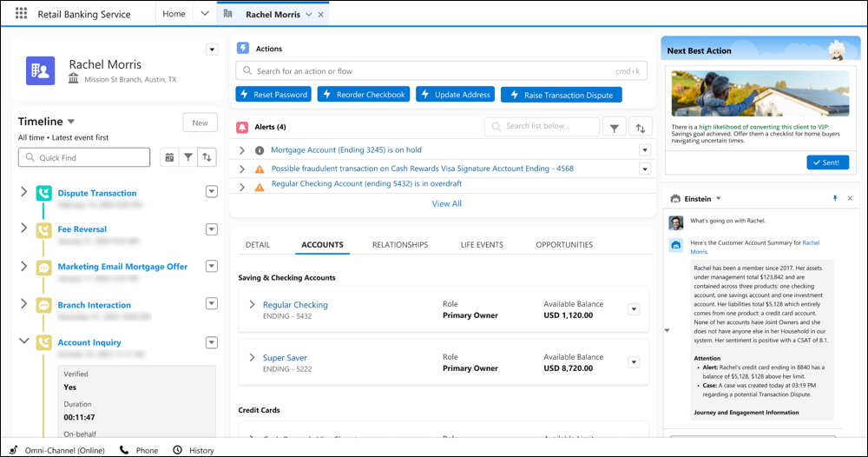The height and width of the screenshot is (457, 868).
Task: Click the Actions lightning bolt icon
Action: pos(242,48)
